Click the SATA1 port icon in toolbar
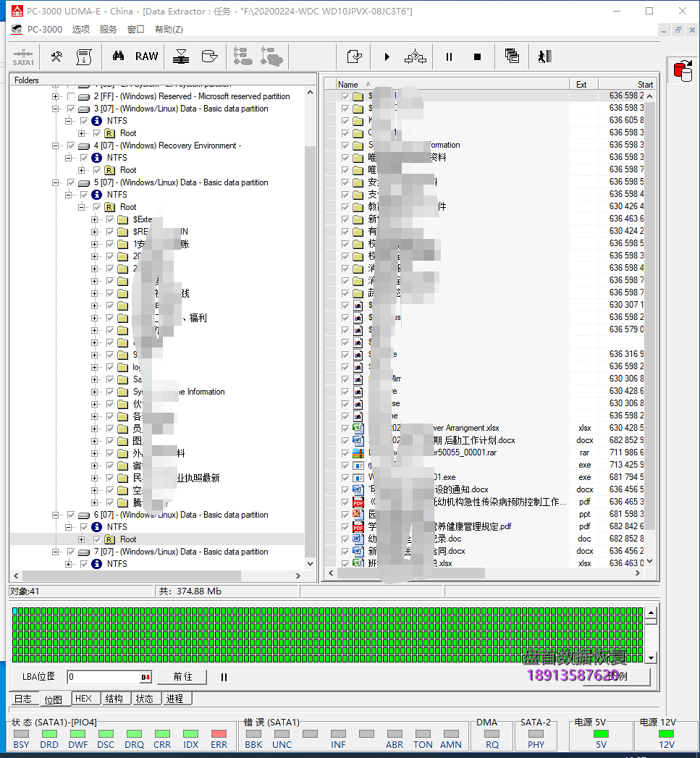700x758 pixels. (23, 56)
